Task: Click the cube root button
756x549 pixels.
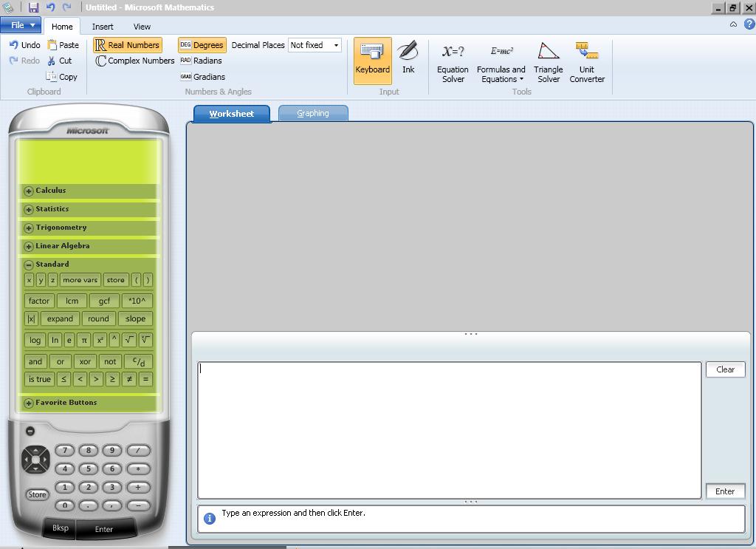Action: point(145,340)
